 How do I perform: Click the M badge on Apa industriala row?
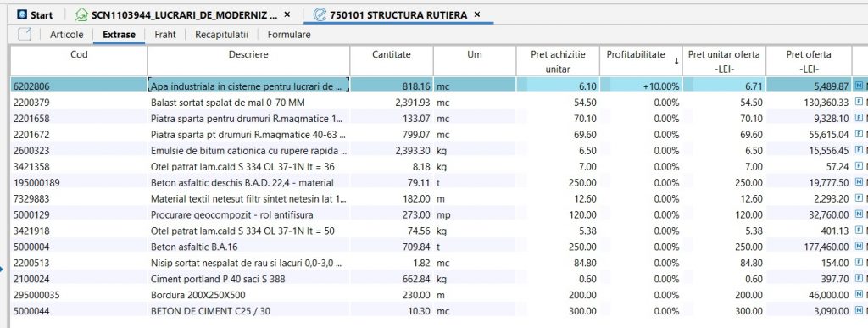point(860,86)
